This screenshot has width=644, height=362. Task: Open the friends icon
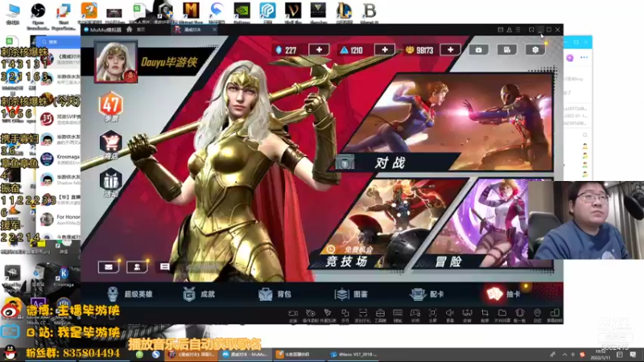[x=137, y=267]
